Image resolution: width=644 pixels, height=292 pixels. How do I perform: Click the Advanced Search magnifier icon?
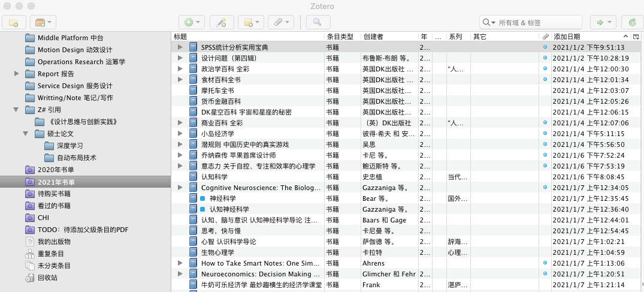tap(317, 22)
